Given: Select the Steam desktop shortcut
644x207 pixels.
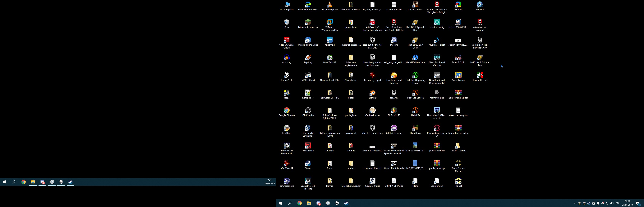Looking at the screenshot, I should click(x=308, y=165).
